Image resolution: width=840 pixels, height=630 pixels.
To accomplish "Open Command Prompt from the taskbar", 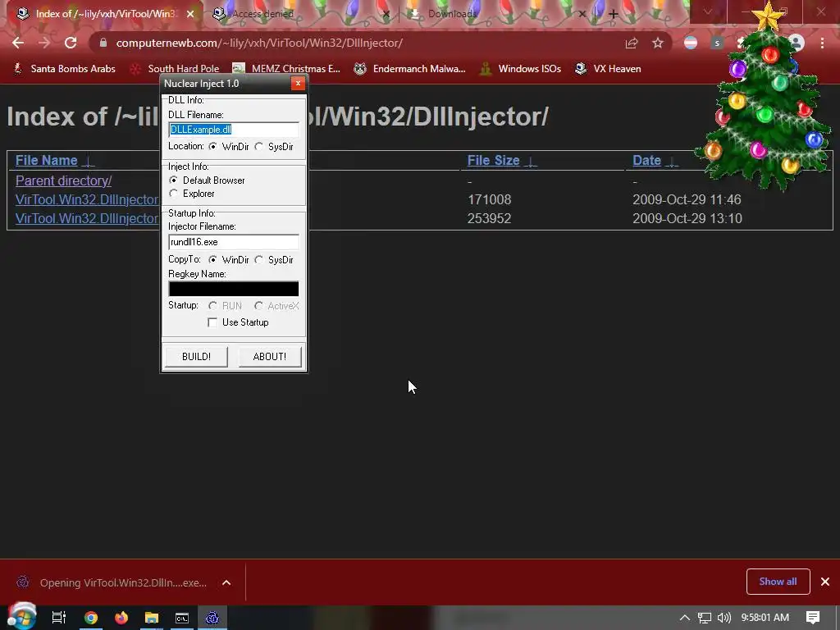I will [x=182, y=618].
